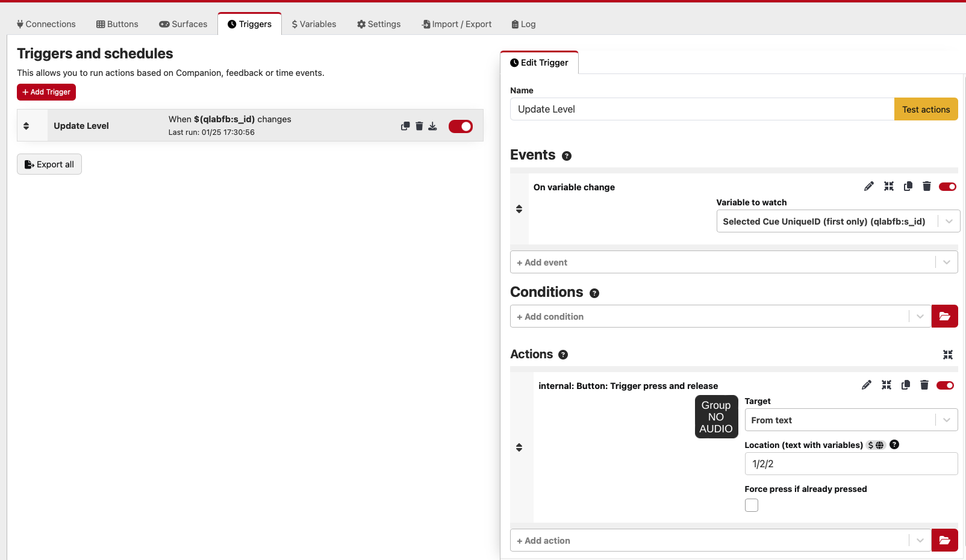This screenshot has width=966, height=560.
Task: Click the Add Trigger button
Action: (46, 92)
